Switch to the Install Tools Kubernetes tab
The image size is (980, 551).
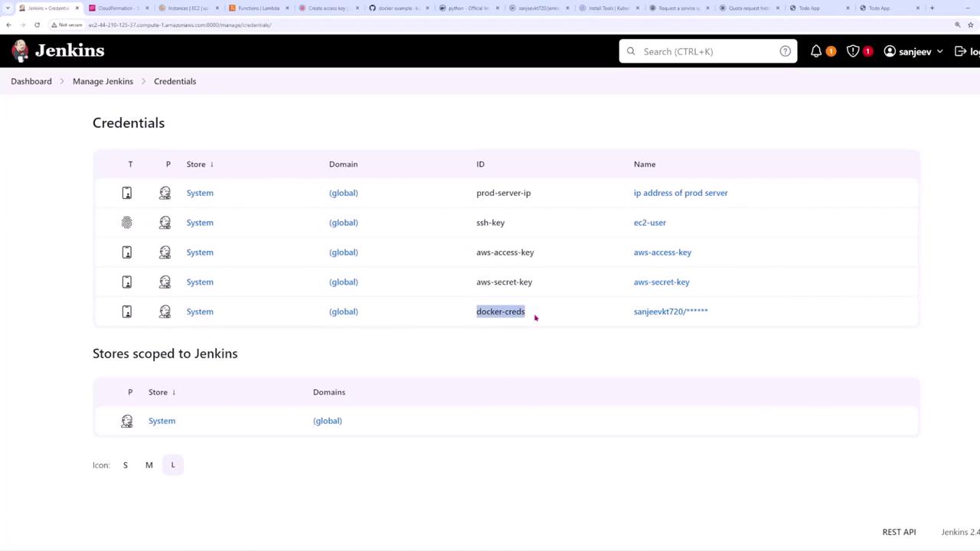pos(609,8)
